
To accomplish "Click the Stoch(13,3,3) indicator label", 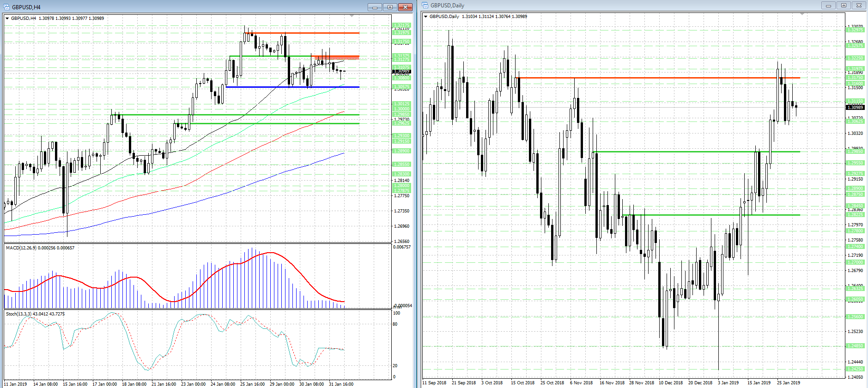I will (35, 314).
